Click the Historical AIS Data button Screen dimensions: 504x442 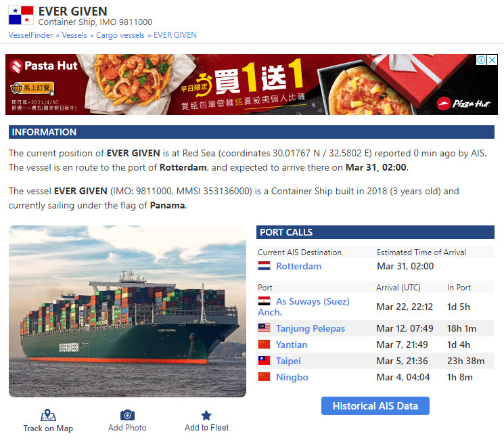coord(375,405)
